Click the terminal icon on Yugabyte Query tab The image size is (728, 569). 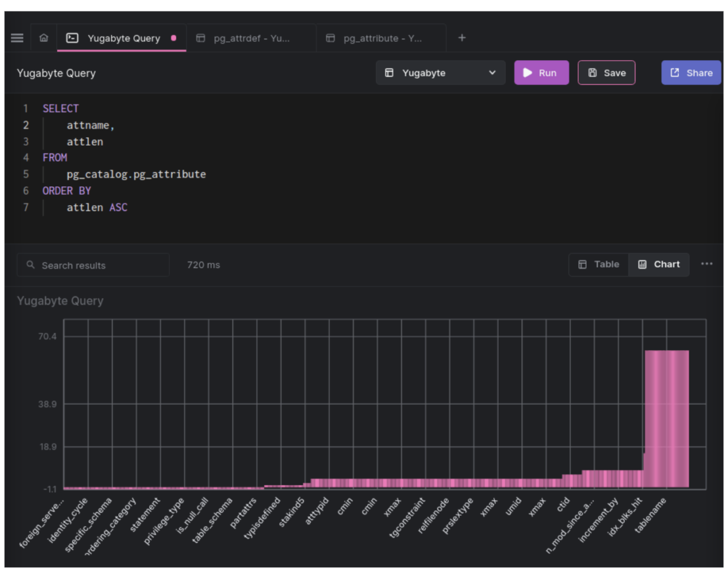coord(73,38)
